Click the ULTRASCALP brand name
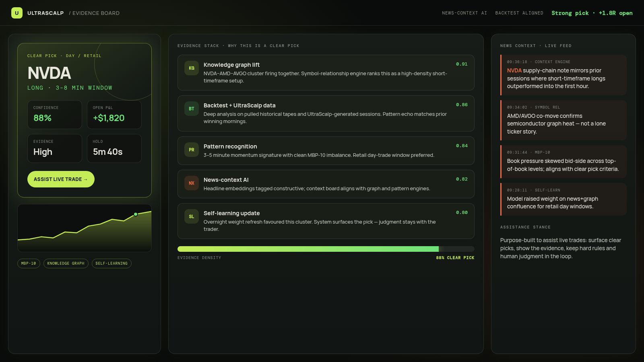Image resolution: width=644 pixels, height=362 pixels. [45, 13]
